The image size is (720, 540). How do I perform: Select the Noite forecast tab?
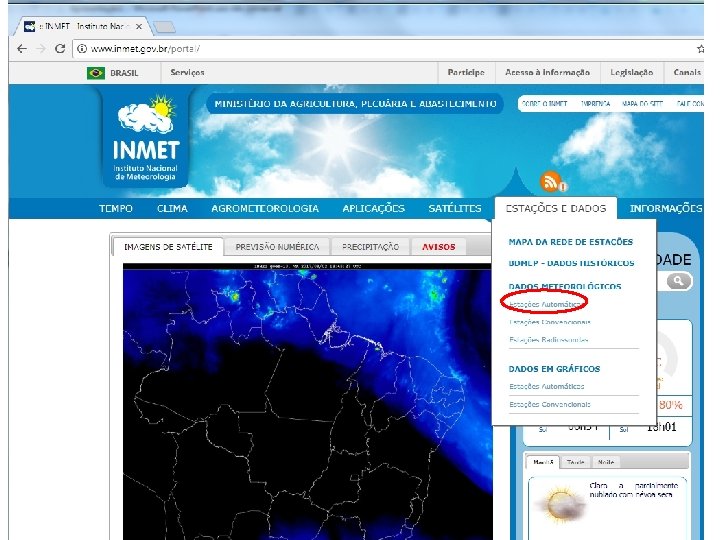point(606,462)
